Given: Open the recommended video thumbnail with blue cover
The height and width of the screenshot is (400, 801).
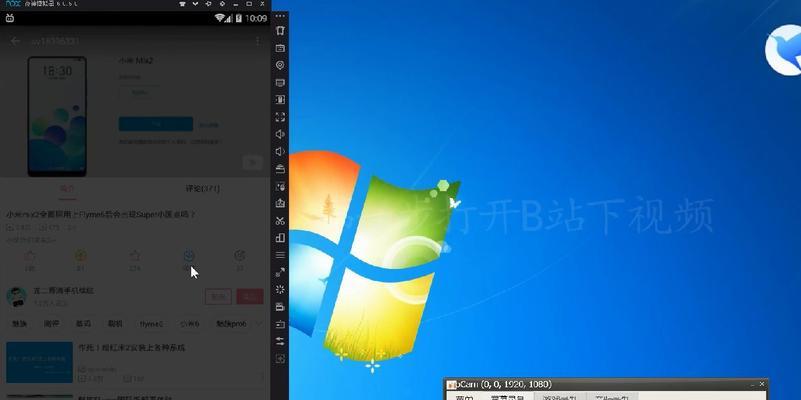Looking at the screenshot, I should (39, 362).
